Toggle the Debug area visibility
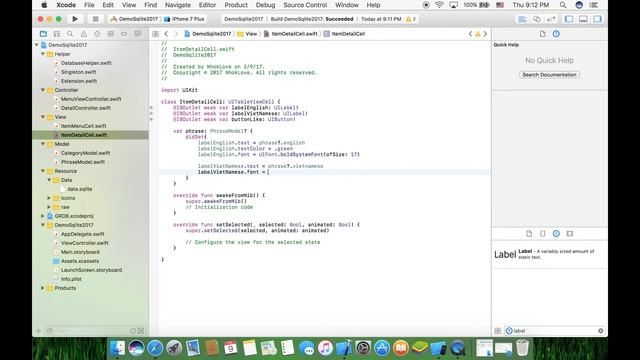 583,19
